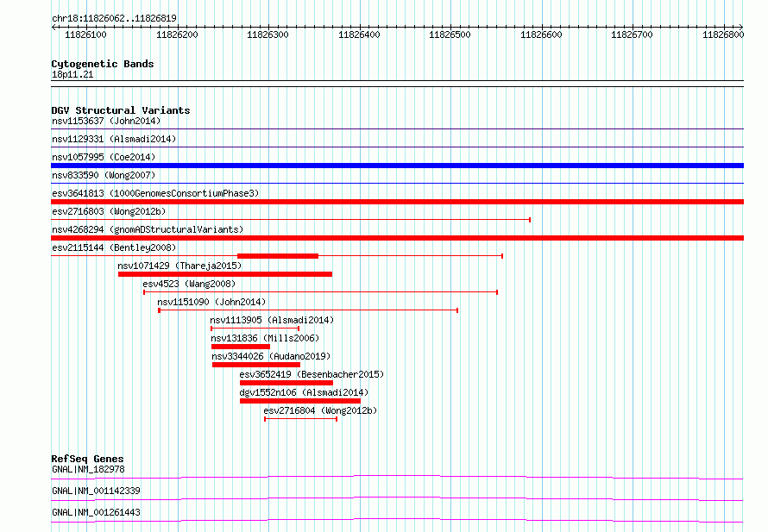Click the red bar under nsv131836
The width and height of the screenshot is (768, 532).
point(241,347)
